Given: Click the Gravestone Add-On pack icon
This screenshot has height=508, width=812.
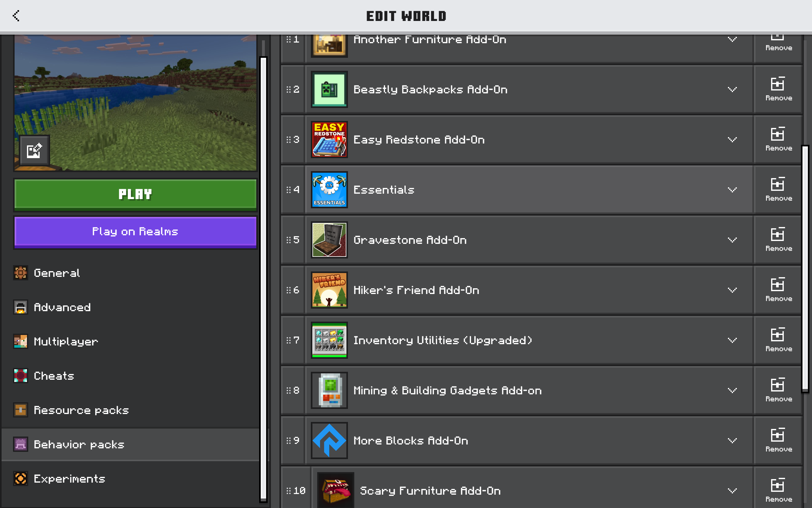Looking at the screenshot, I should click(329, 239).
